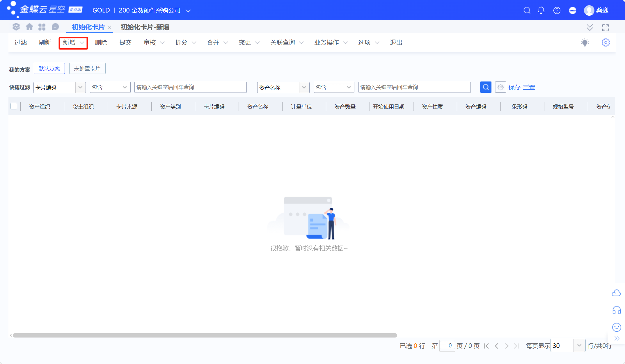Click the round message icon beside the avatar
The height and width of the screenshot is (364, 625).
572,10
